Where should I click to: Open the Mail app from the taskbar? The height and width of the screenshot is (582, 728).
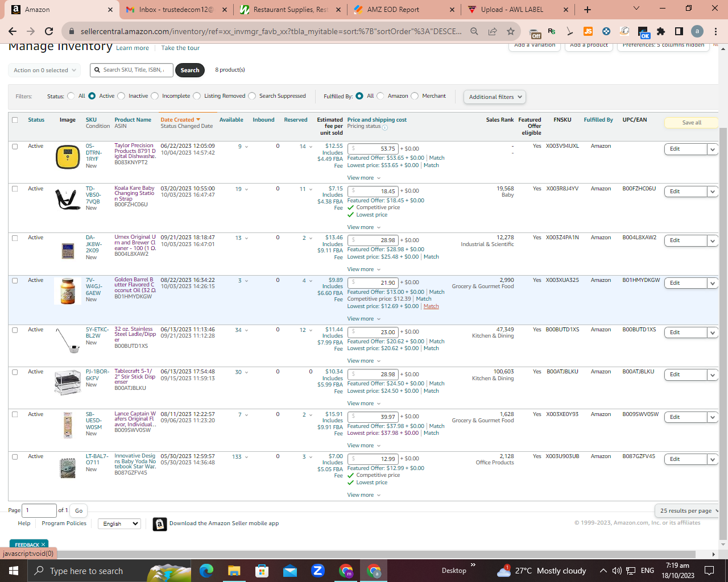click(289, 571)
